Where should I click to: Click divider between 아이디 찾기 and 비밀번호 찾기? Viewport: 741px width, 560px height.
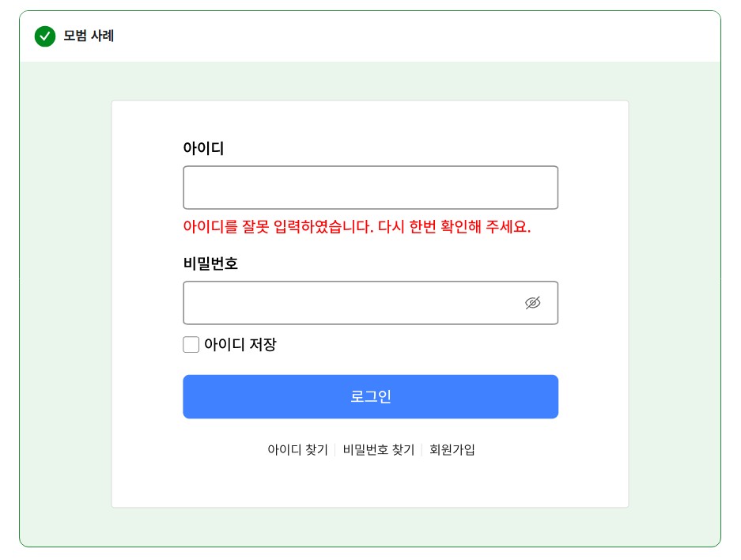click(x=335, y=450)
